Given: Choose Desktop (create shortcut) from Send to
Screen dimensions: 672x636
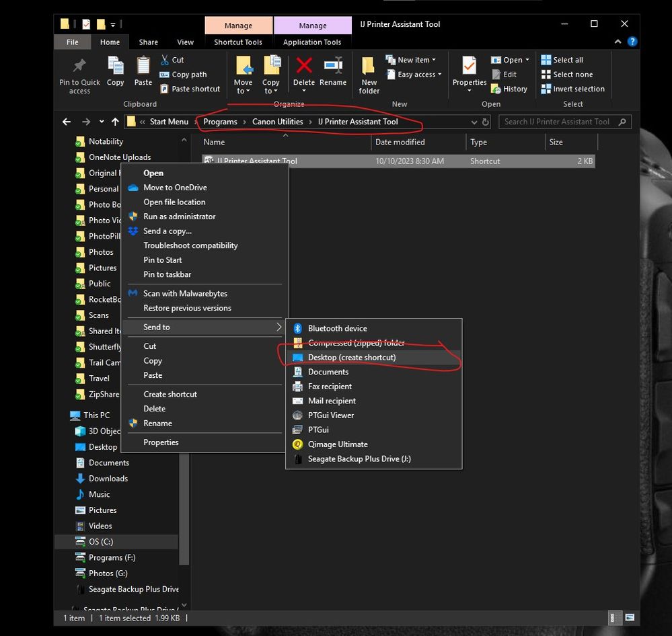Looking at the screenshot, I should pyautogui.click(x=352, y=357).
